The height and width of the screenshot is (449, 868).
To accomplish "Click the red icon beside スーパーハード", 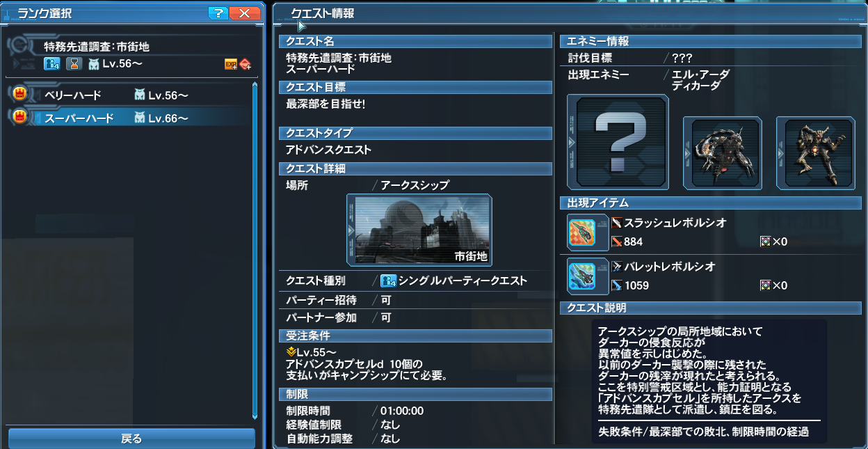I will tap(19, 118).
